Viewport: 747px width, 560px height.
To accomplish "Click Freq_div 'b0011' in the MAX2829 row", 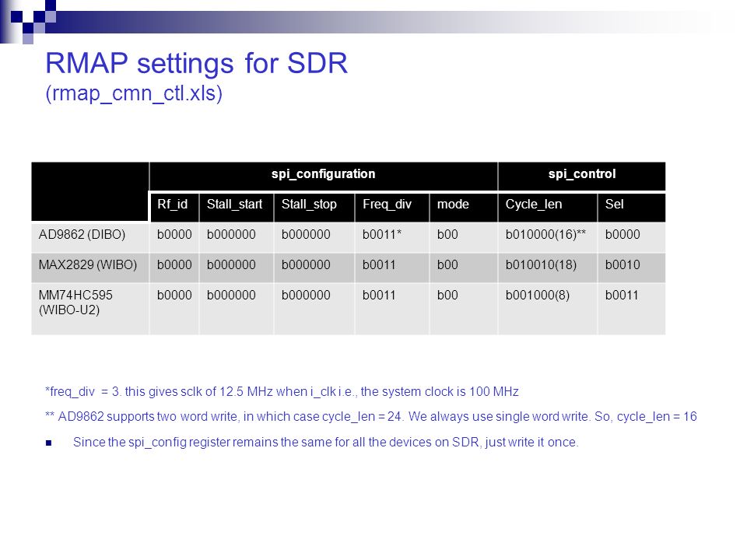I will pyautogui.click(x=379, y=264).
